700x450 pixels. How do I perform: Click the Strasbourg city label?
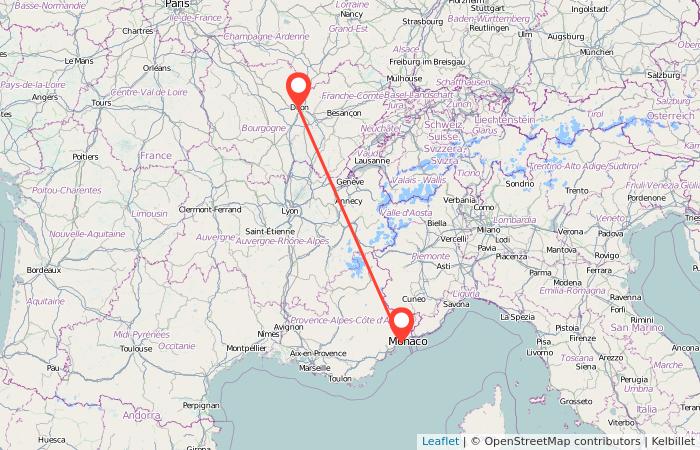click(x=422, y=21)
